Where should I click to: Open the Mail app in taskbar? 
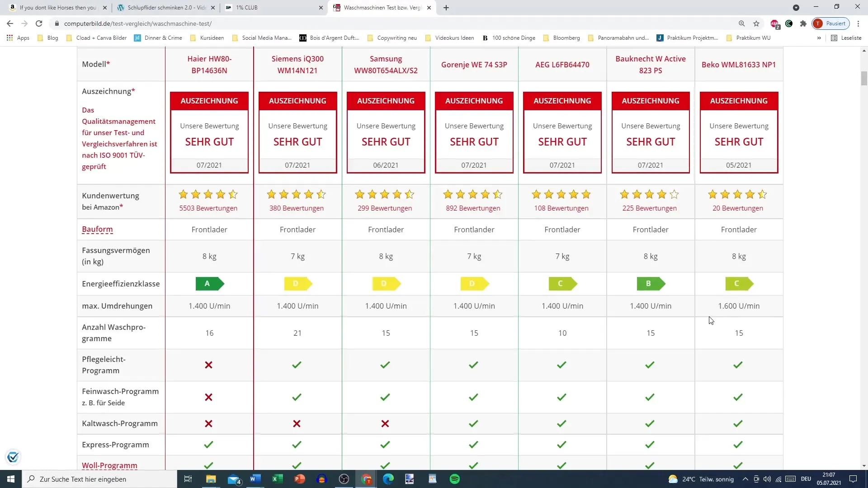click(x=234, y=479)
